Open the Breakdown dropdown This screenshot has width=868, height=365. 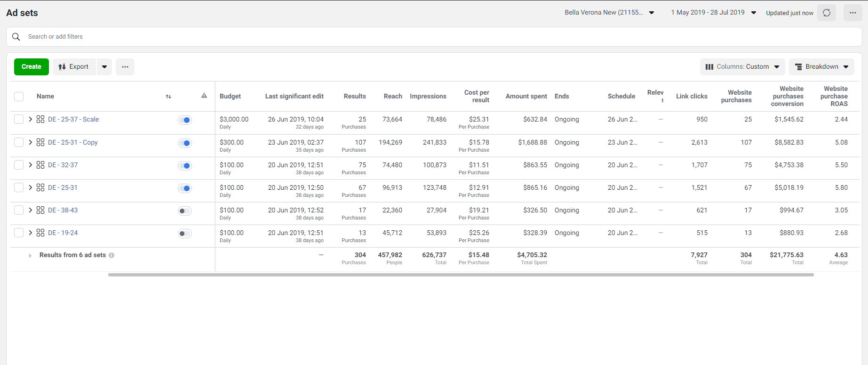point(821,67)
